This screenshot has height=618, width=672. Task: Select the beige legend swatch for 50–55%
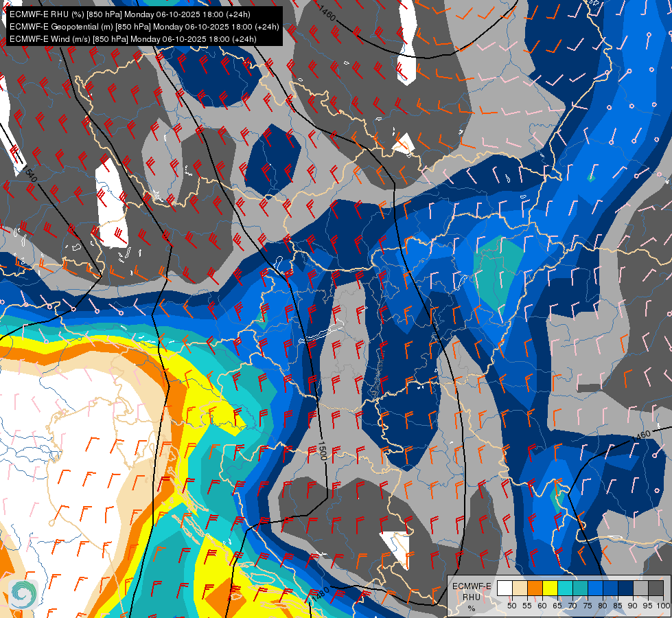coord(520,588)
